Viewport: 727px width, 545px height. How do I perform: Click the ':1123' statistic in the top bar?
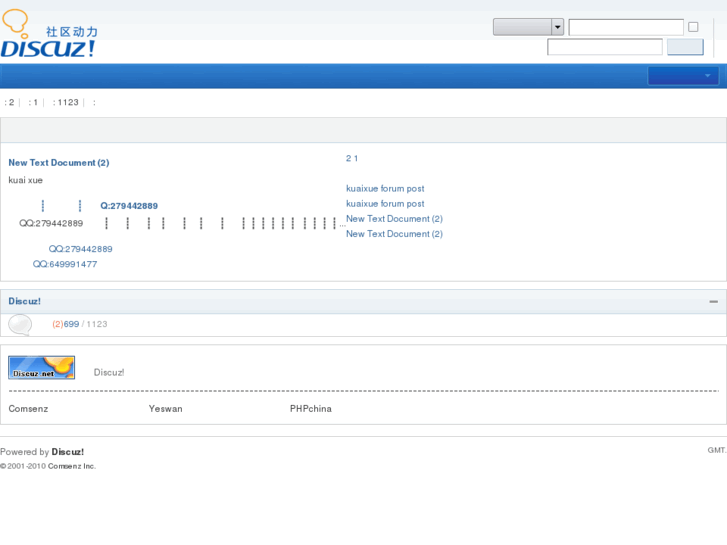(65, 103)
